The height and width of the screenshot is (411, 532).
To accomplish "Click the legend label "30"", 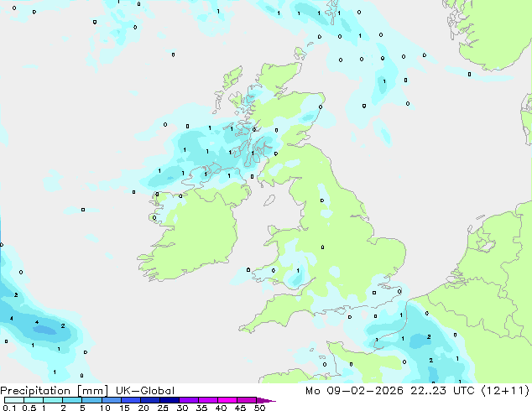I will (182, 408).
